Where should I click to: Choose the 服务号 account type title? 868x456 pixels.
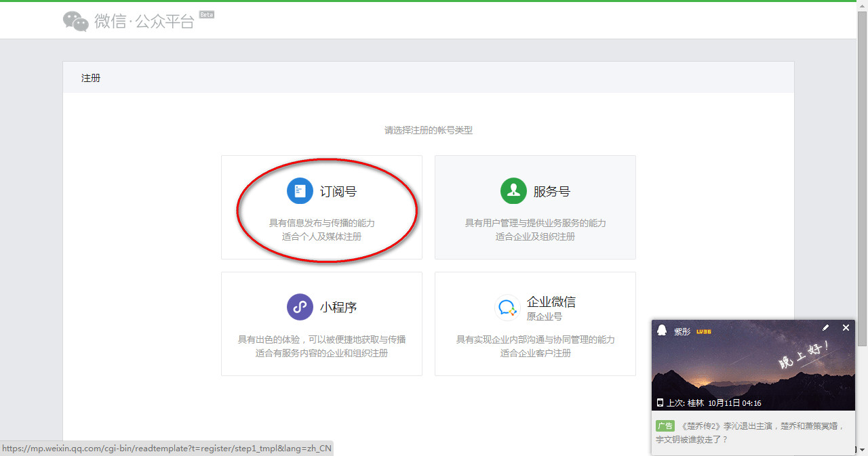click(551, 192)
